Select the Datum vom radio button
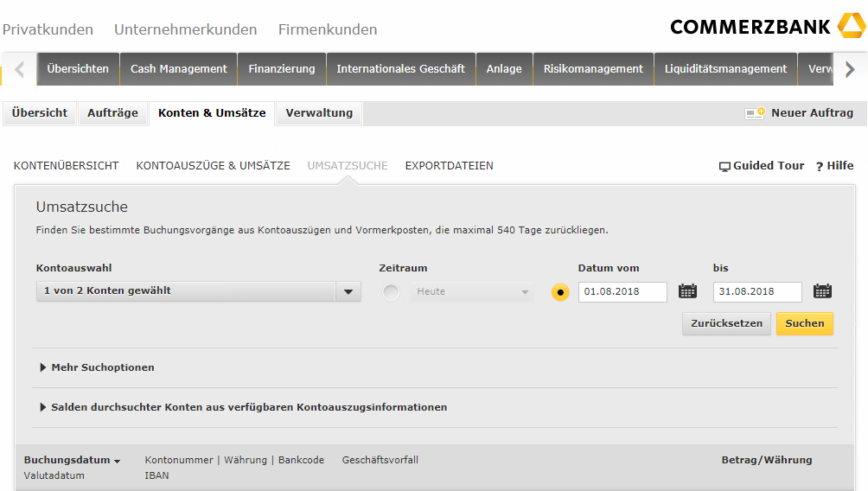Screen dimensions: 868x491 (x=560, y=292)
